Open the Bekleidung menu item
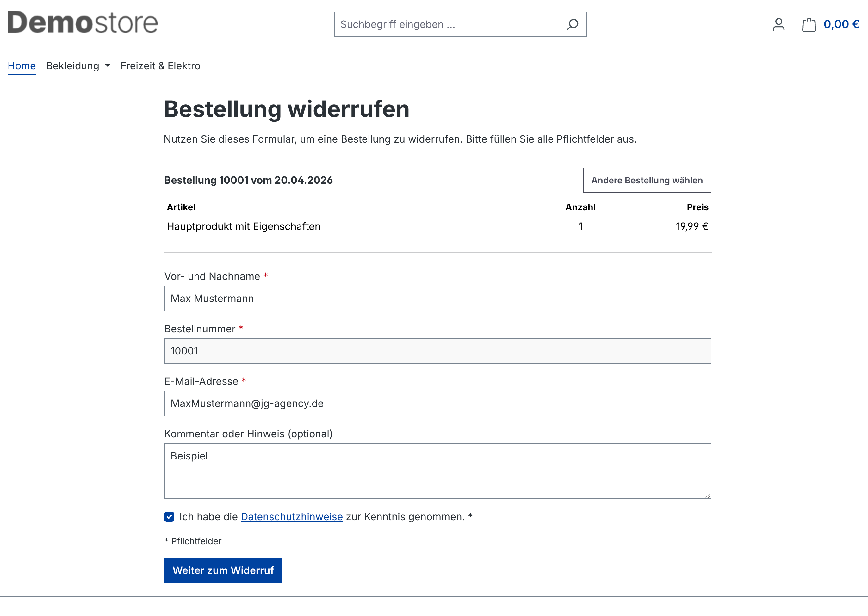 pos(72,66)
